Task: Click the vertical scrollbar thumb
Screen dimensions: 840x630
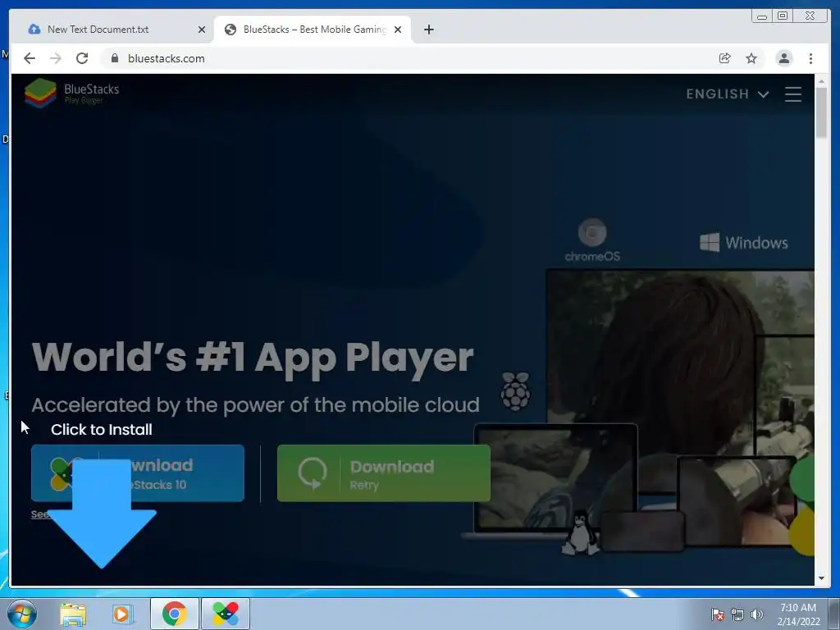Action: tap(821, 113)
